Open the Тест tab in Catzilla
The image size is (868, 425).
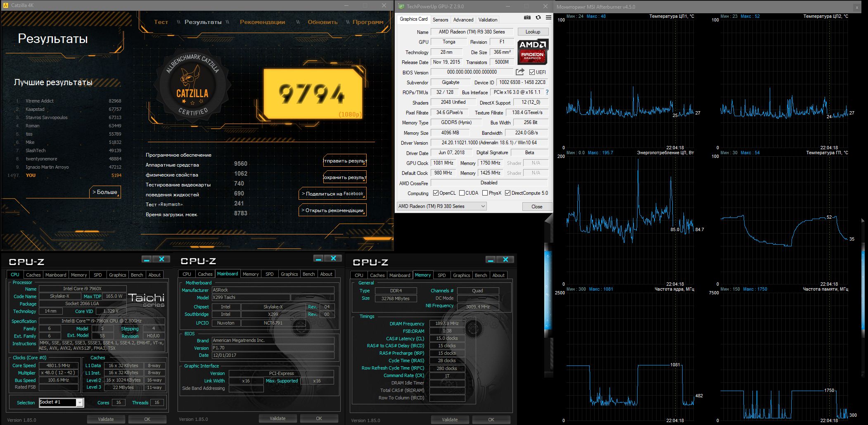(x=161, y=22)
